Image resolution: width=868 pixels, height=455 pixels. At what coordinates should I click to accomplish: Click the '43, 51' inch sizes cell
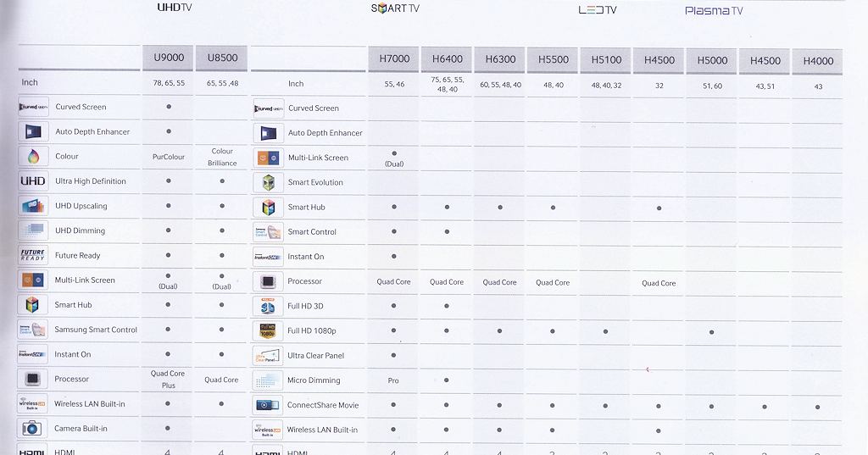pos(765,86)
